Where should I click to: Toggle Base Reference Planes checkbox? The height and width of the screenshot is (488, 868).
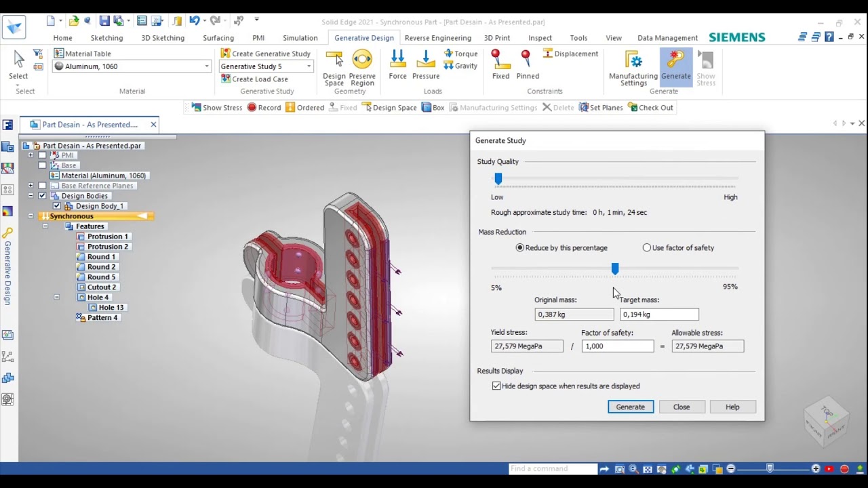[42, 186]
